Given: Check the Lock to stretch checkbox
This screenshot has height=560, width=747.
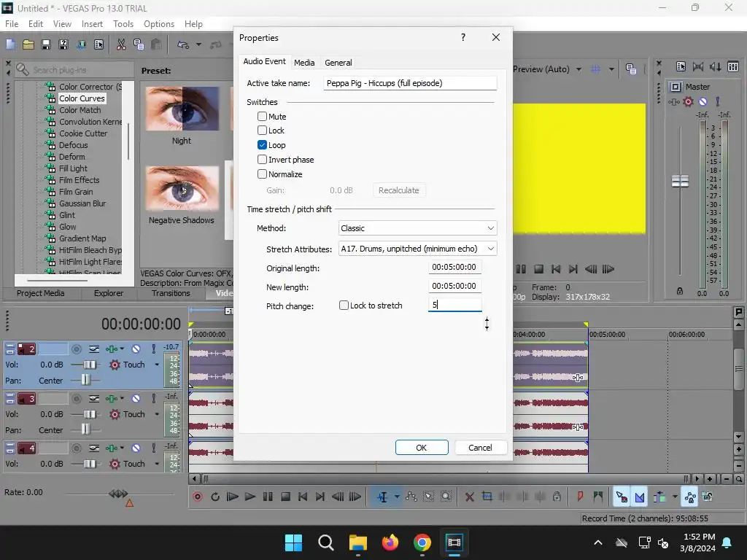Looking at the screenshot, I should [344, 306].
